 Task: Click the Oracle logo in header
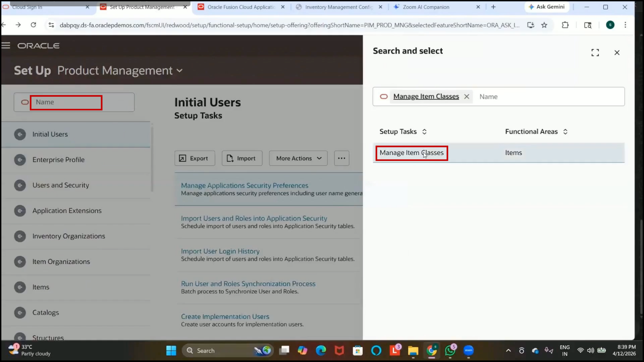(39, 46)
